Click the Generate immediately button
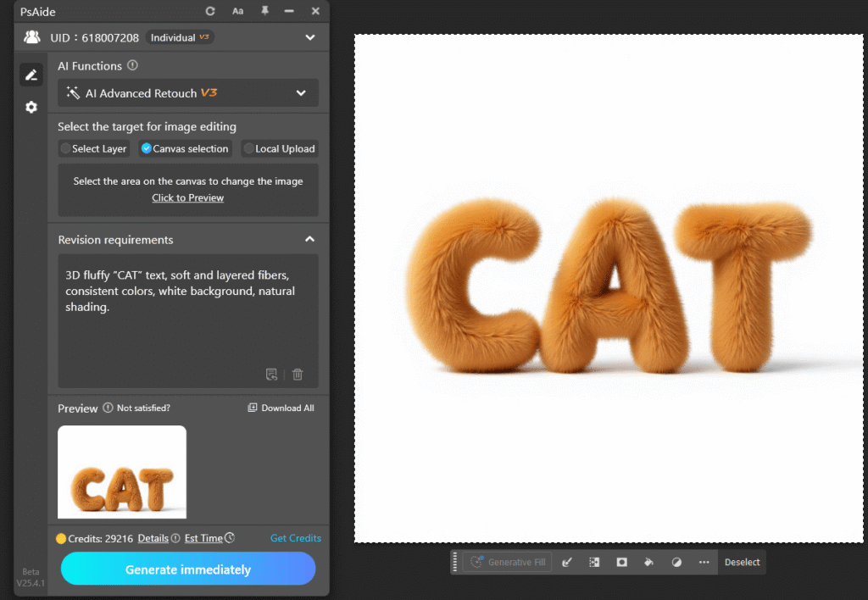The height and width of the screenshot is (600, 868). point(187,569)
